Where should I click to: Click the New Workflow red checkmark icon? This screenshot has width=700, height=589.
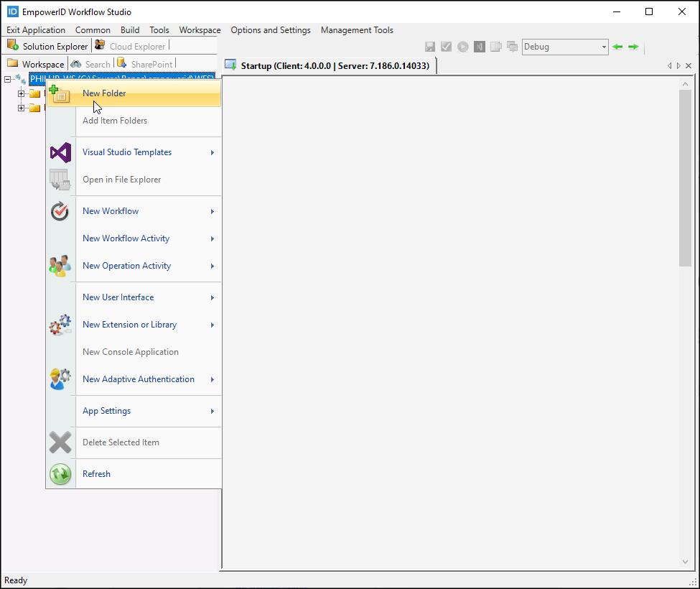[x=60, y=210]
